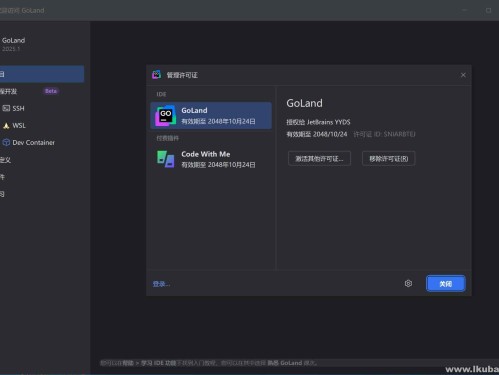Select the highlighted projects sidebar item
Screen dimensions: 499x375
tap(42, 74)
